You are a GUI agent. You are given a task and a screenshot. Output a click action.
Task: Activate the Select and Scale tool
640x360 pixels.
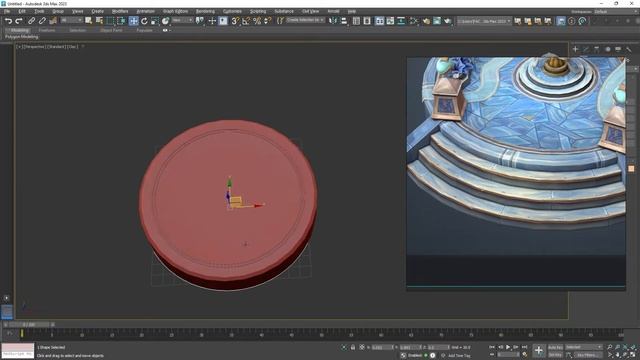tap(155, 21)
